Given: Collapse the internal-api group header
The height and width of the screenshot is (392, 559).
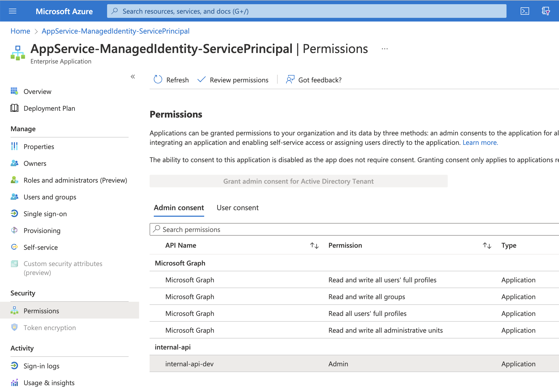Looking at the screenshot, I should pos(173,347).
